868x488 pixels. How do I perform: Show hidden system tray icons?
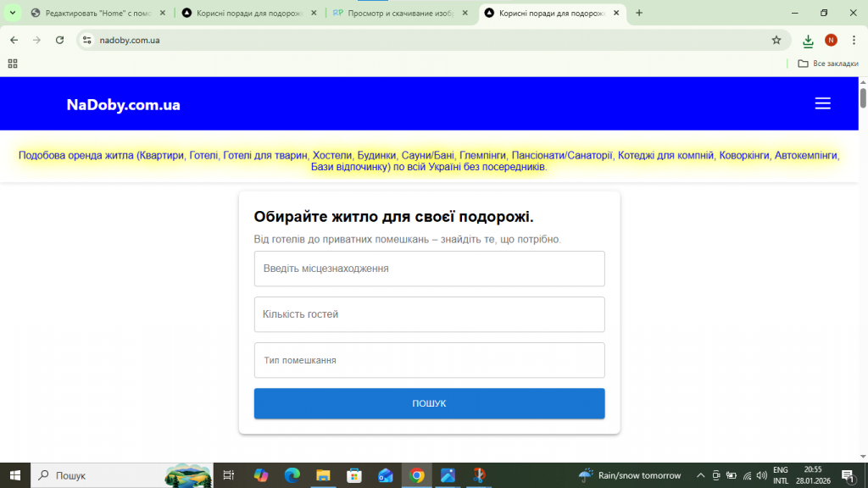tap(701, 475)
